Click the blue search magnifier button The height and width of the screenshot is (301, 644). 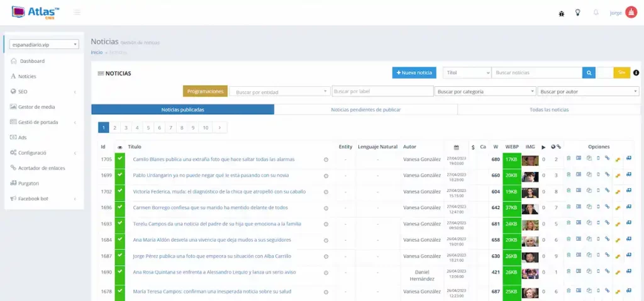coord(589,73)
